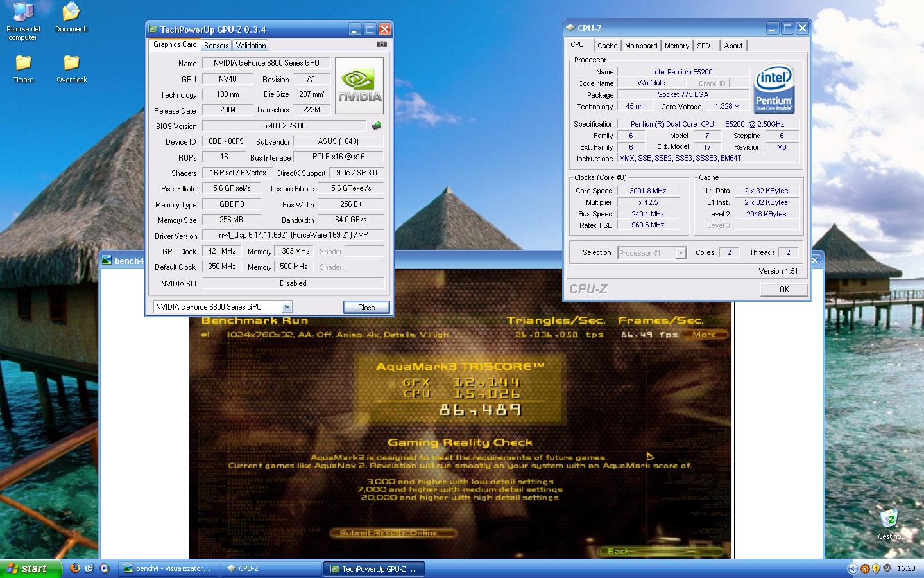Open the GPU selection dropdown in GPU-Z
This screenshot has height=578, width=924.
coord(287,307)
